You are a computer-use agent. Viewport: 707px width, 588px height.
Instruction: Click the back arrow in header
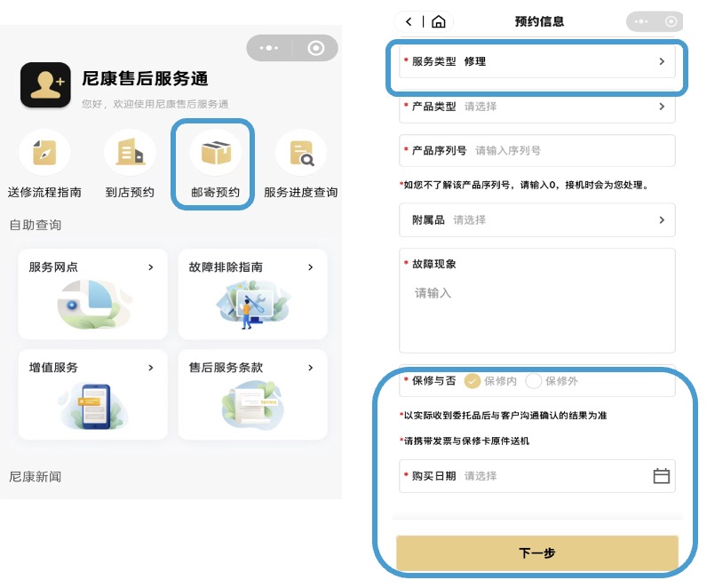(x=409, y=21)
